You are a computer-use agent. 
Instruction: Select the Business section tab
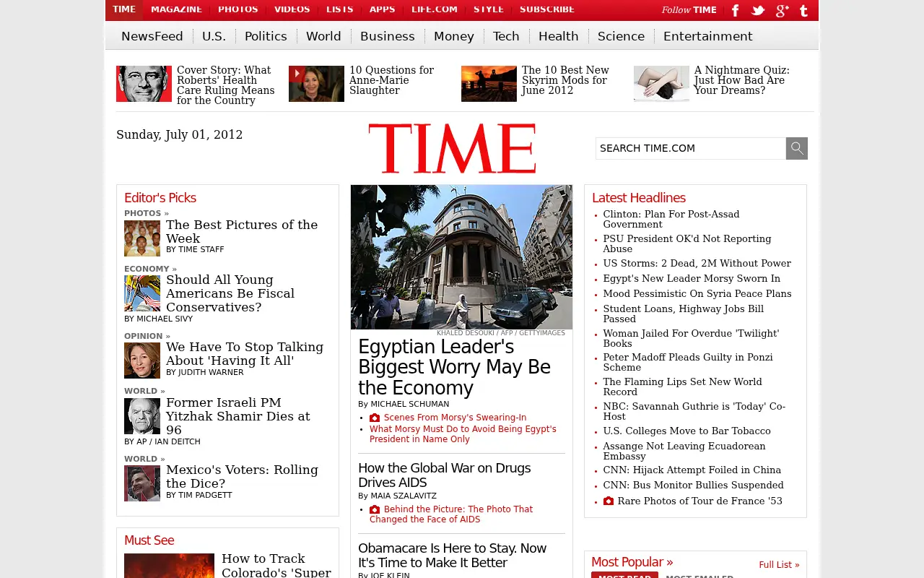(388, 36)
